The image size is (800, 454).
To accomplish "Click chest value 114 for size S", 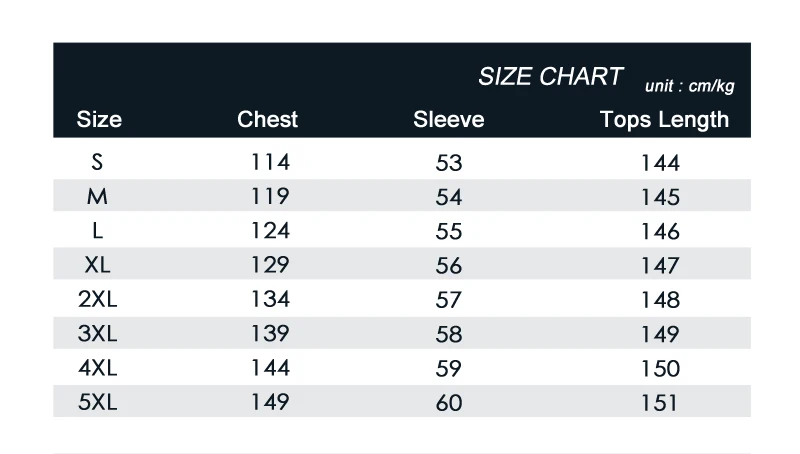I will pyautogui.click(x=269, y=162).
